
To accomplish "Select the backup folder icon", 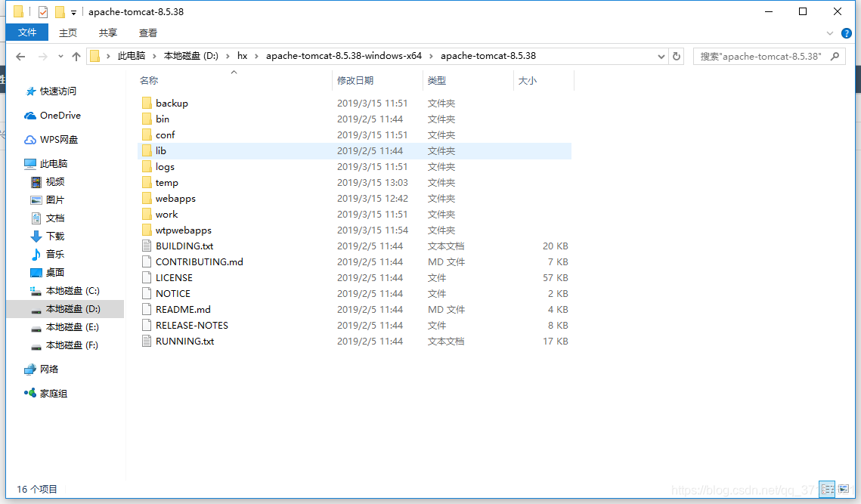I will point(147,103).
